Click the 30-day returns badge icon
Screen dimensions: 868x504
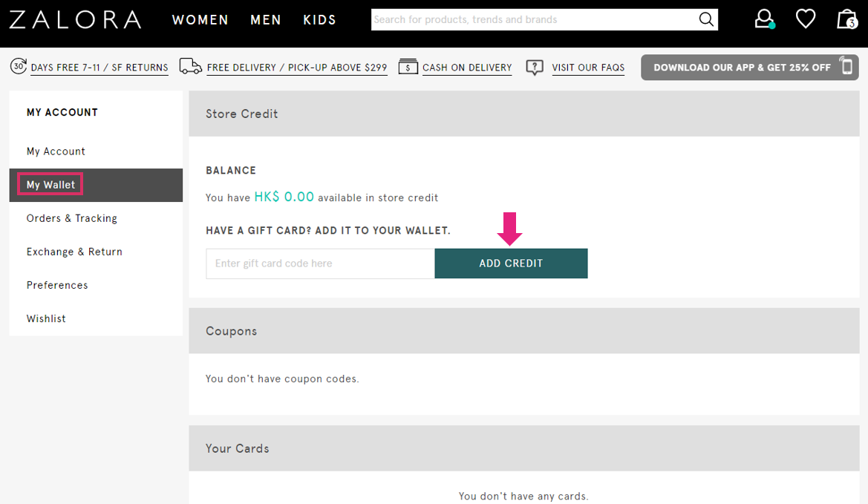[19, 67]
